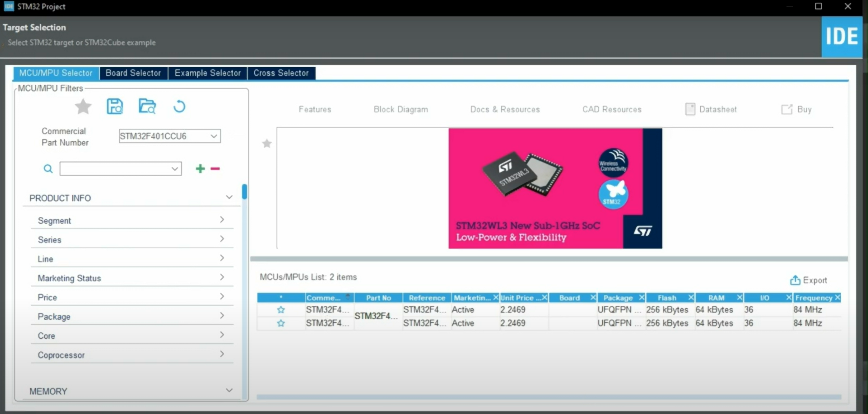Expand the Series filter
868x414 pixels.
tap(222, 239)
